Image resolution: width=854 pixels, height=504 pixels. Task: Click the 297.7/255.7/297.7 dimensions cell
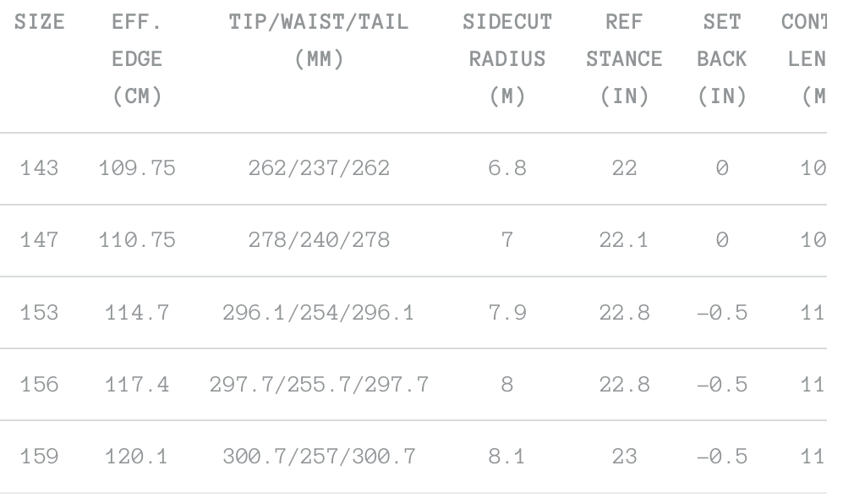coord(319,385)
